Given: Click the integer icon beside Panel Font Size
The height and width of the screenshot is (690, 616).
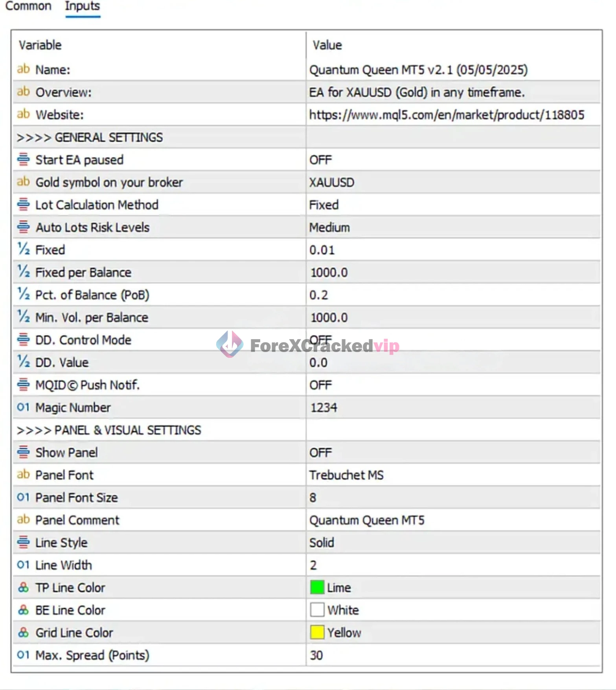Looking at the screenshot, I should [x=23, y=497].
